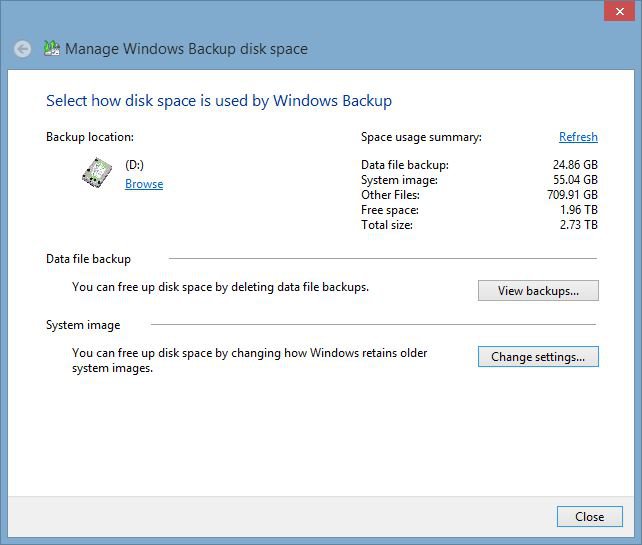The width and height of the screenshot is (642, 545).
Task: Click the 709.91 GB other files value
Action: (572, 195)
